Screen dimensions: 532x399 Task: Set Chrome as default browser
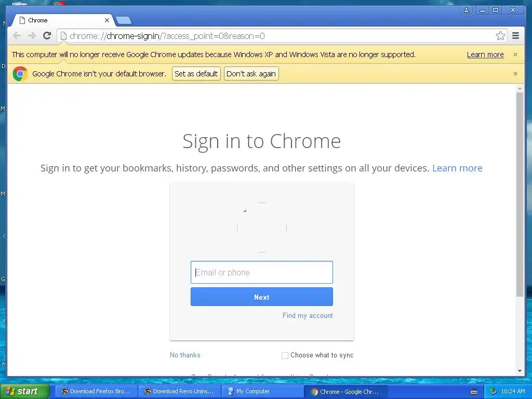pyautogui.click(x=196, y=74)
